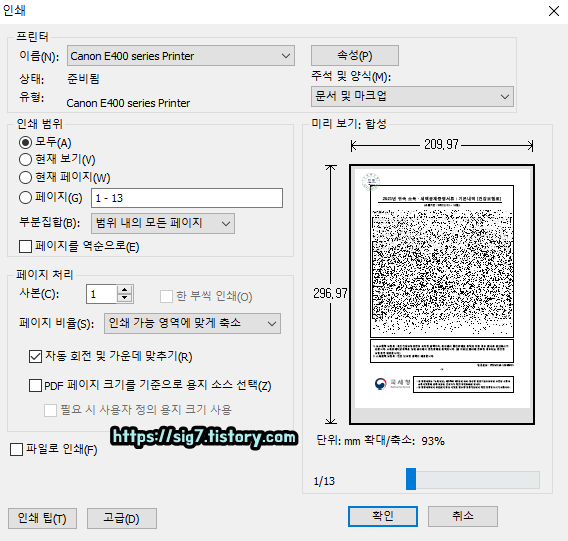568x541 pixels.
Task: Open 고급(D) advanced settings
Action: click(x=122, y=518)
